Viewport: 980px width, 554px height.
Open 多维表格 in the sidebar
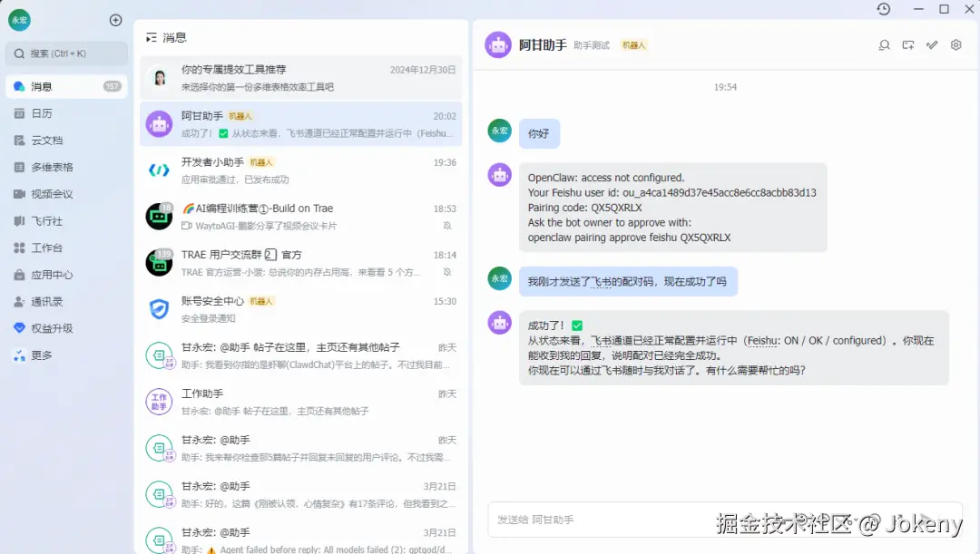click(x=67, y=167)
